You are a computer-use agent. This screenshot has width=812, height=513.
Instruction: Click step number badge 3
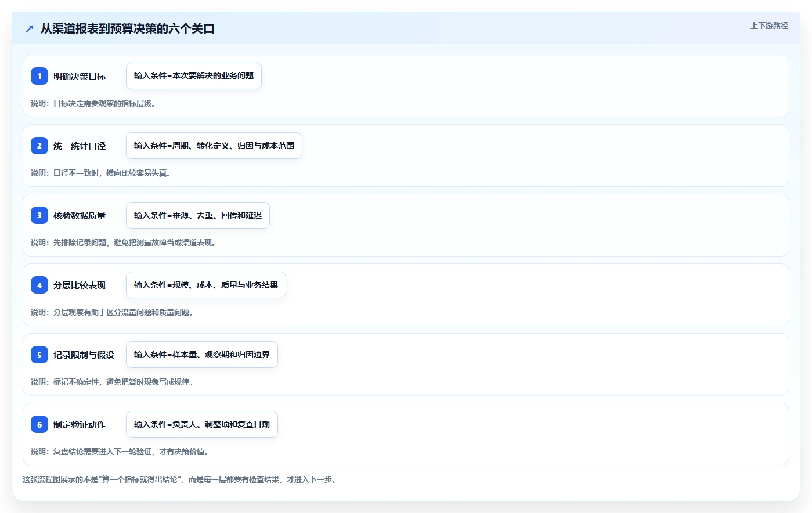(39, 215)
